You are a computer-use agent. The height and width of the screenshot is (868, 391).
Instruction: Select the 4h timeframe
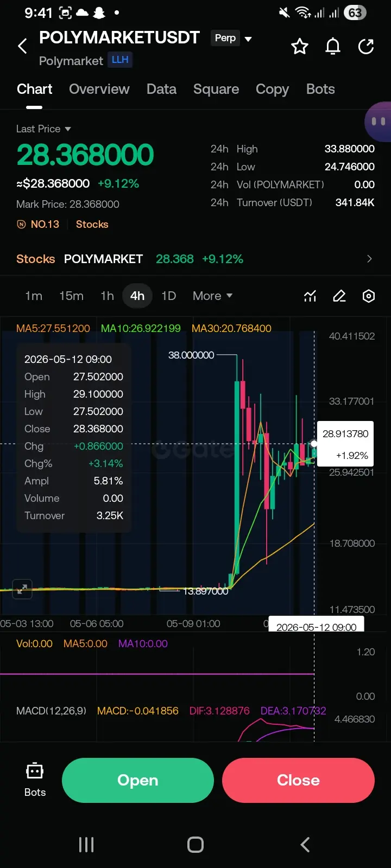[x=137, y=296]
